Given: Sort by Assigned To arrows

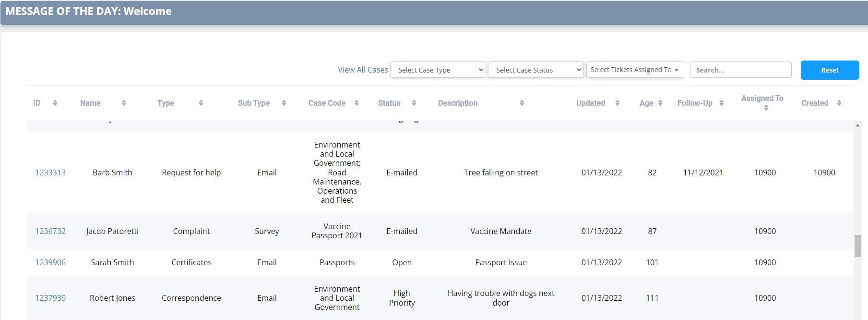Looking at the screenshot, I should (766, 108).
